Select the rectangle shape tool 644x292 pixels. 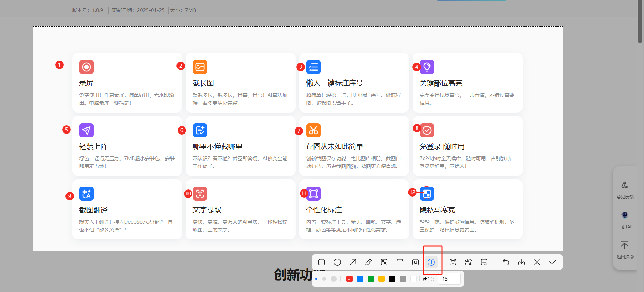tap(322, 262)
